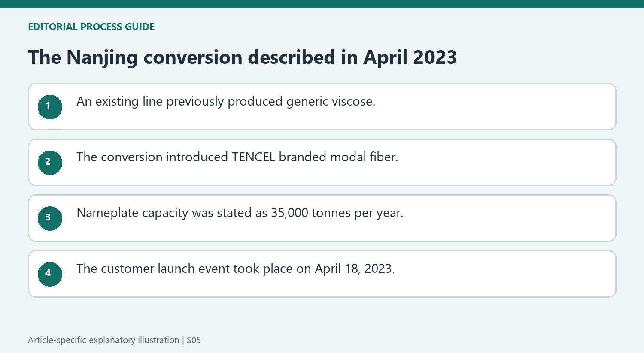Viewport: 644px width, 353px height.
Task: Click the green number 3 badge
Action: [x=50, y=218]
